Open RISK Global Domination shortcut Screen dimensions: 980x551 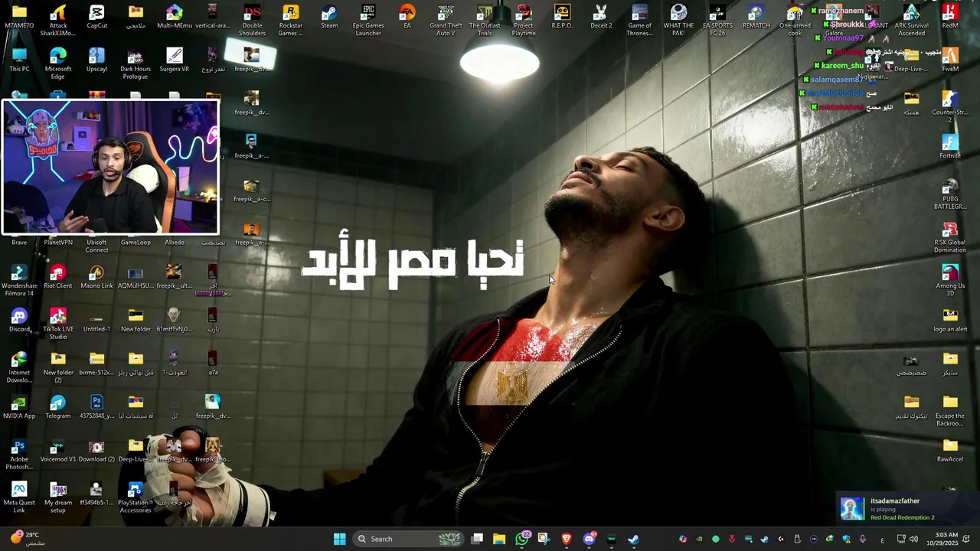pos(950,237)
